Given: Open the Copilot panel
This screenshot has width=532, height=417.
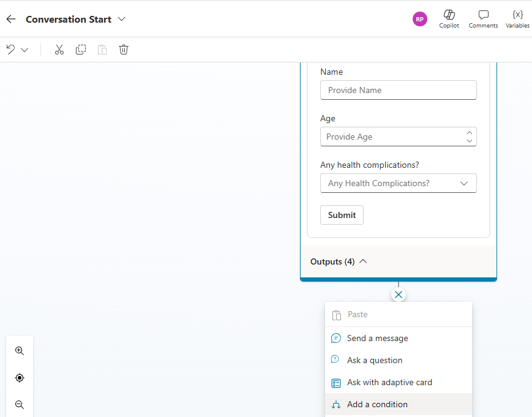Looking at the screenshot, I should click(x=449, y=19).
